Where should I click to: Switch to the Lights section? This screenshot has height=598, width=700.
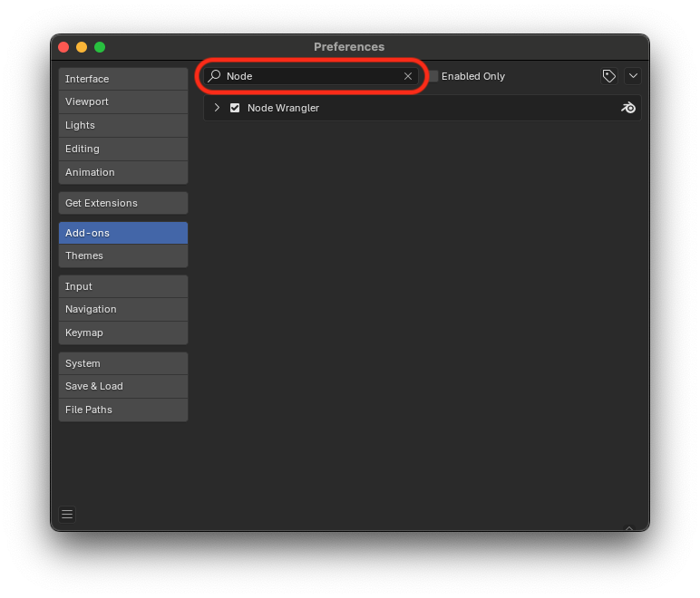123,125
